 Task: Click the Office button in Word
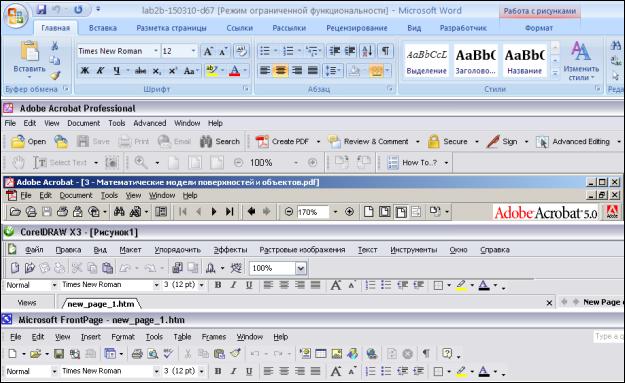tap(16, 15)
